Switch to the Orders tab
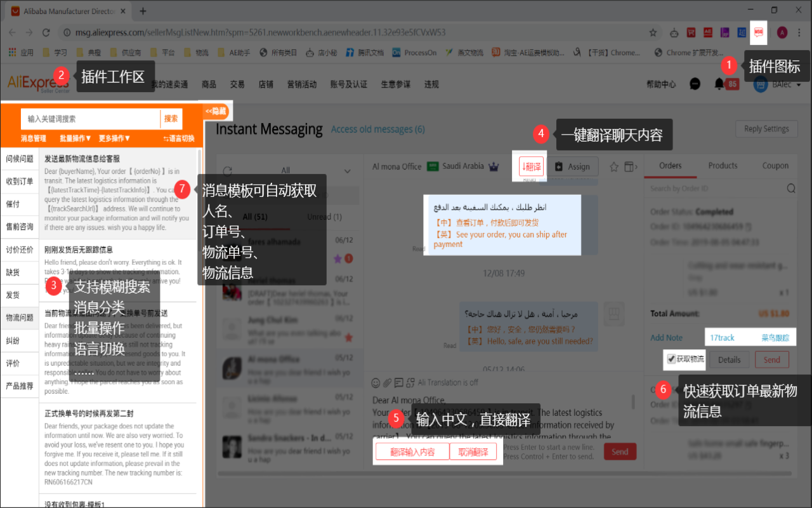 670,166
